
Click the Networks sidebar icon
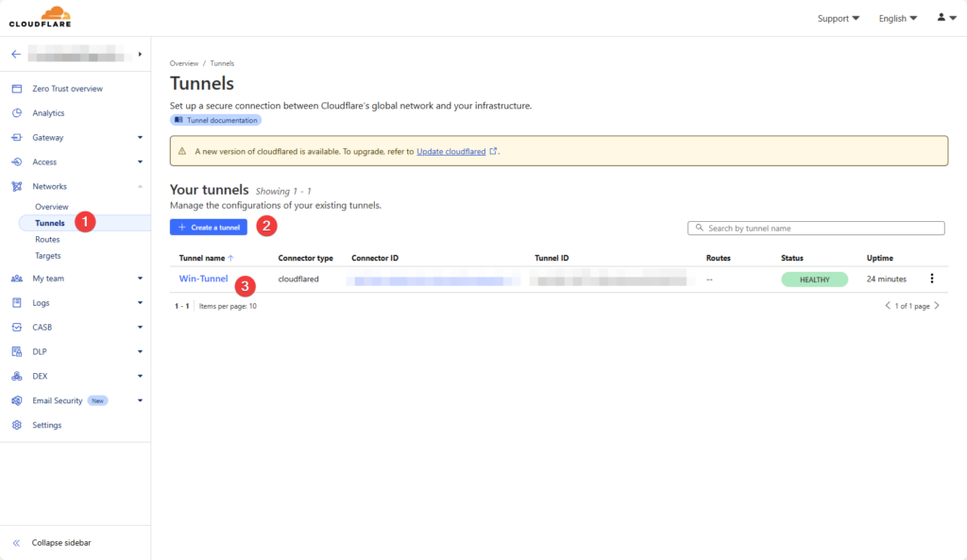17,186
